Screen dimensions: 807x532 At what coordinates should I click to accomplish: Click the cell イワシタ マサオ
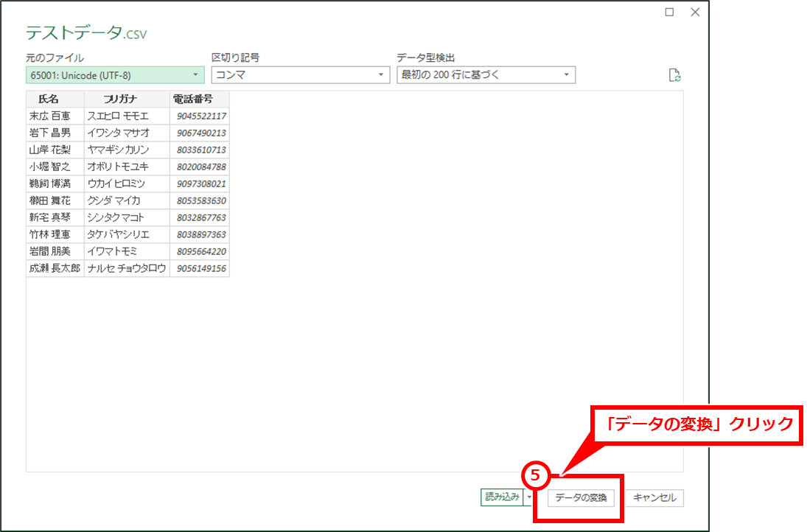pyautogui.click(x=127, y=133)
